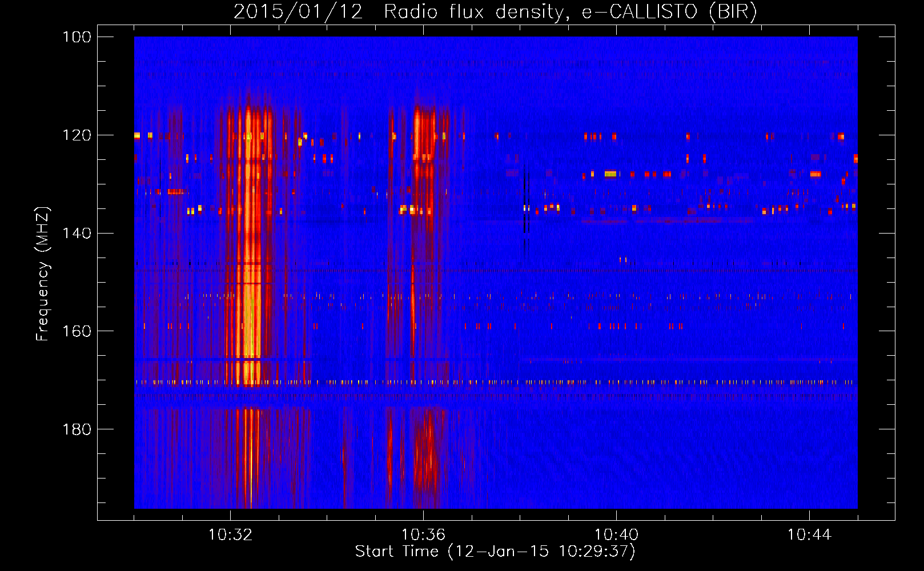Click the 100 frequency tick label
Viewport: 924px width, 571px height.
[77, 37]
